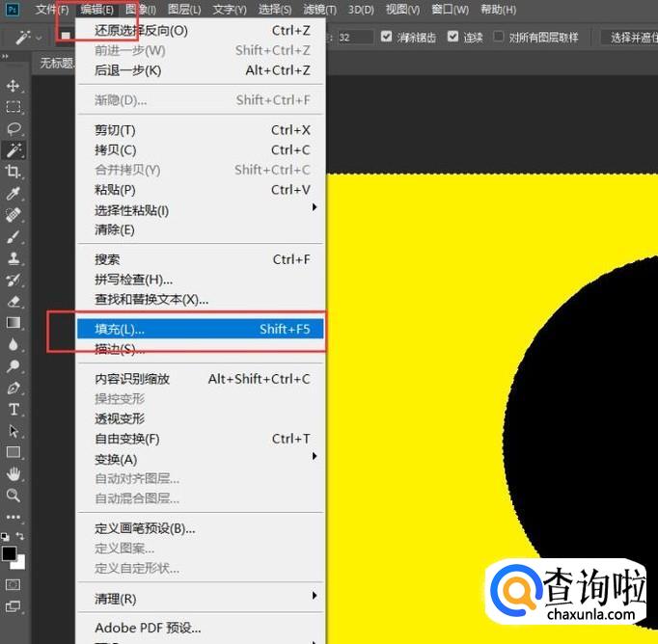Open the View menu
The width and height of the screenshot is (658, 644).
(x=403, y=10)
